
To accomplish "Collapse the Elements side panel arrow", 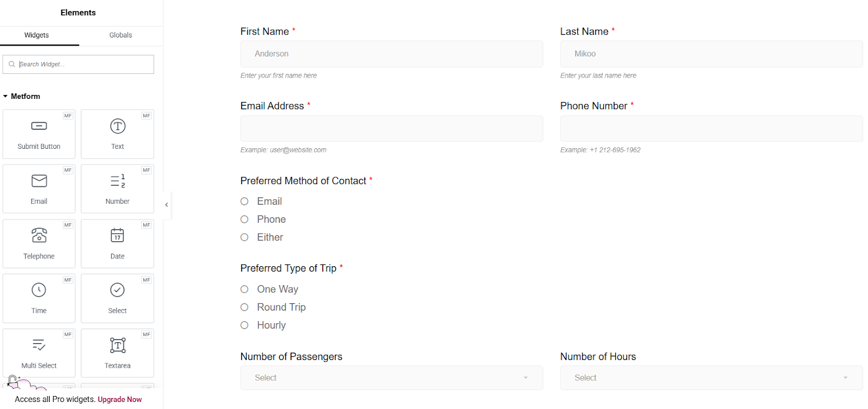I will click(167, 205).
